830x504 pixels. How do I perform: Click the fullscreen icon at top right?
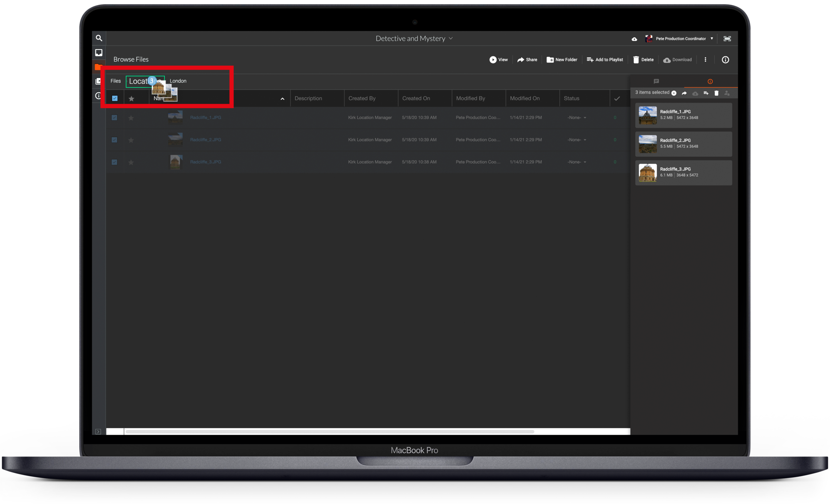tap(727, 38)
